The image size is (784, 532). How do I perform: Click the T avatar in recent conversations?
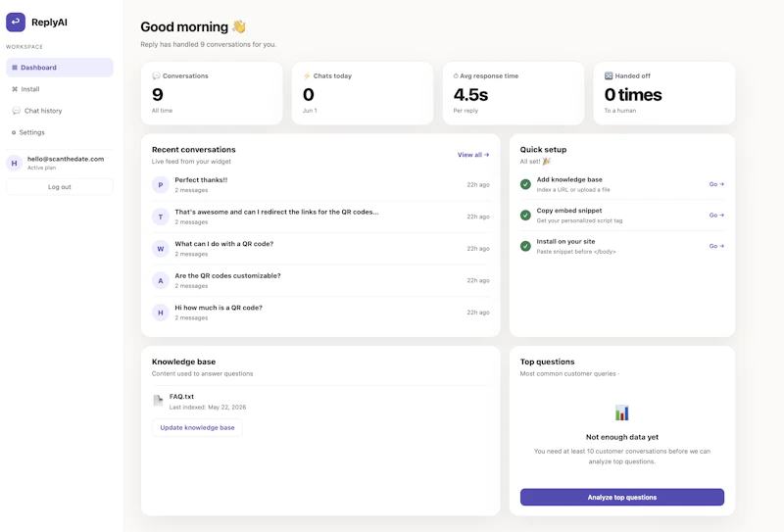[161, 217]
